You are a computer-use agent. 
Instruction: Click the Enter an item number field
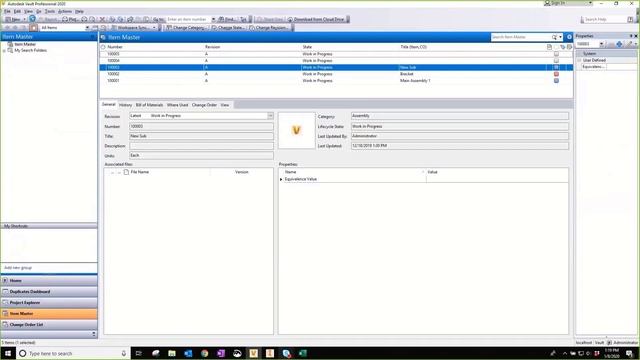188,19
